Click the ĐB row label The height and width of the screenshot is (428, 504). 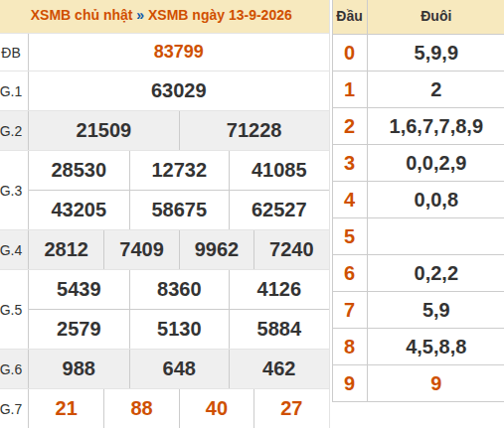click(11, 53)
